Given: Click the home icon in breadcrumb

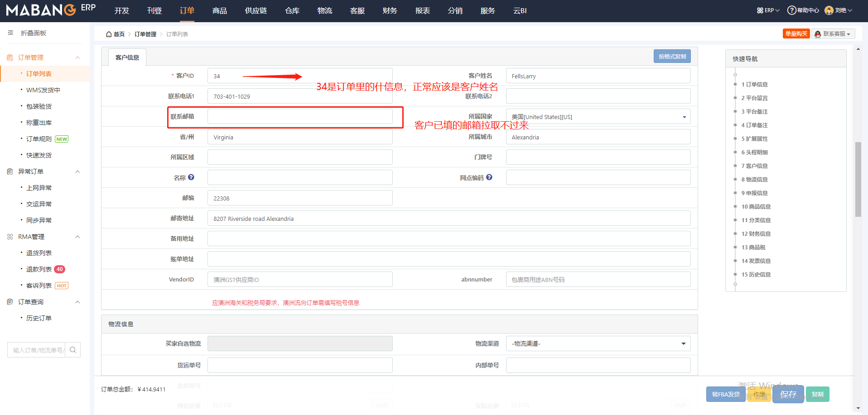Looking at the screenshot, I should coord(109,34).
